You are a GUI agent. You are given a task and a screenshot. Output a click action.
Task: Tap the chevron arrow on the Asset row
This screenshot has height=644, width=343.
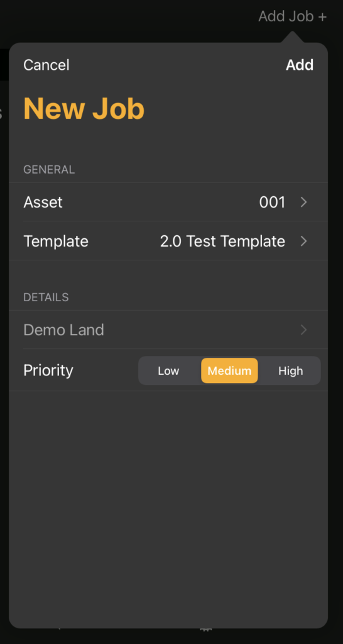(303, 202)
